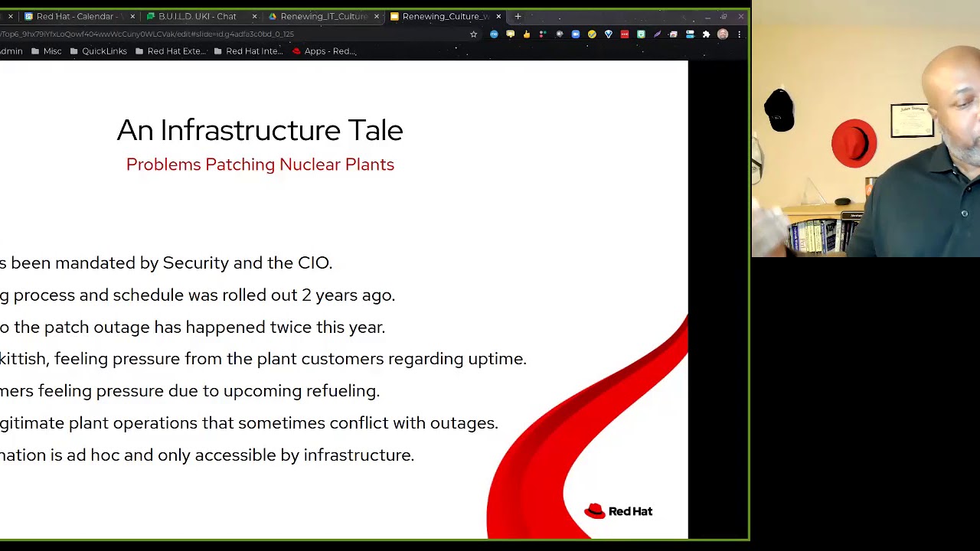980x551 pixels.
Task: Open the Zoom camera extension
Action: pos(576,34)
